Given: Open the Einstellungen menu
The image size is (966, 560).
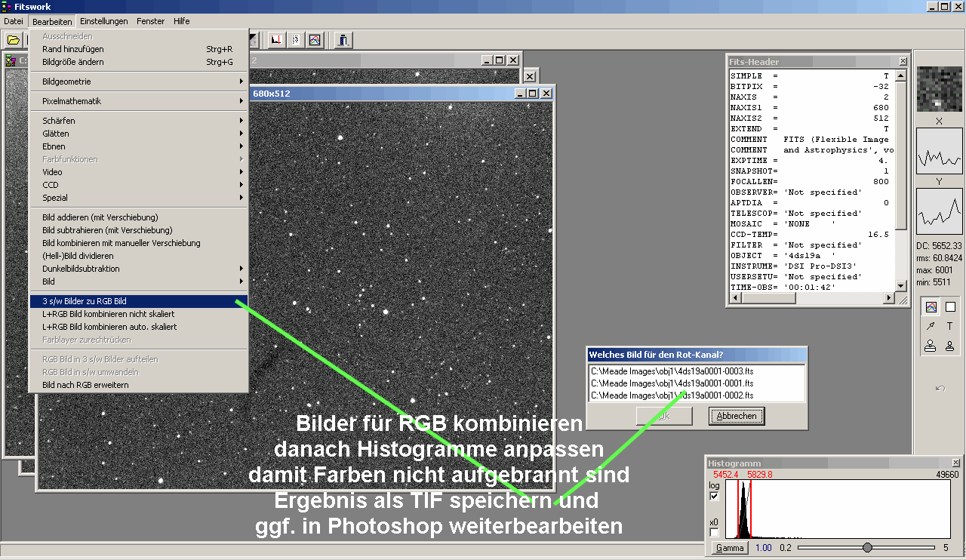Looking at the screenshot, I should (103, 21).
